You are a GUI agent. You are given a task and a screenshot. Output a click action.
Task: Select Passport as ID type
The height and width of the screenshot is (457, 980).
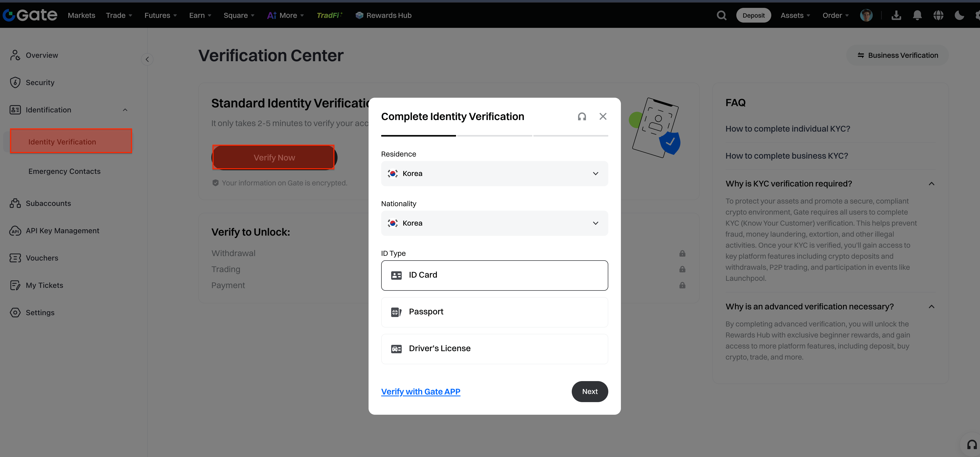click(494, 312)
